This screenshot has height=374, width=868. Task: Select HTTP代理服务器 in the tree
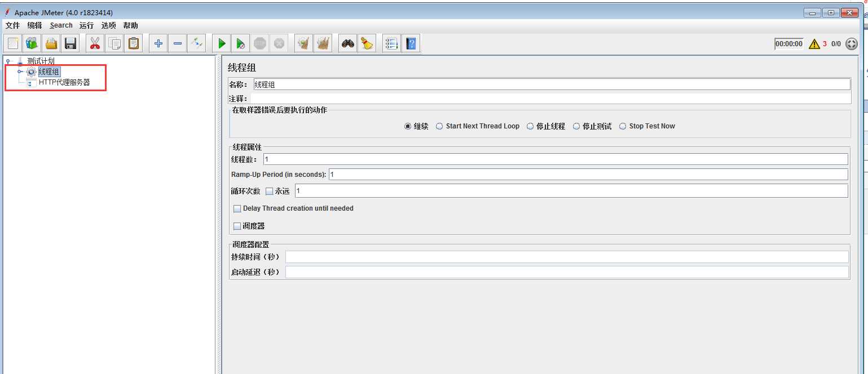click(64, 82)
